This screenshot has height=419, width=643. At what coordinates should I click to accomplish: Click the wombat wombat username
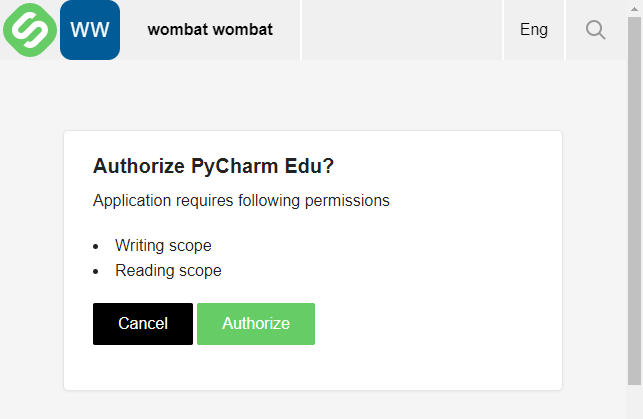coord(210,30)
